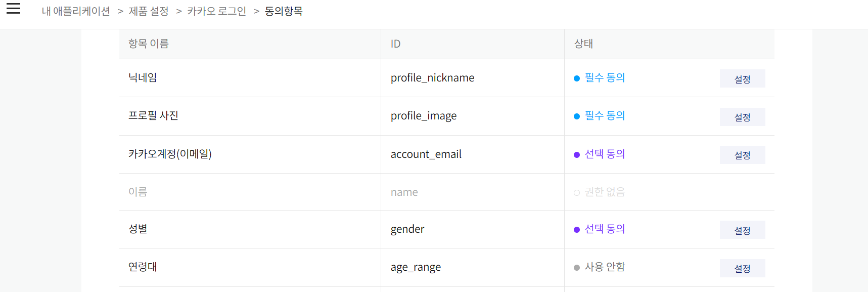Click 선택 동의 status for account_email

pyautogui.click(x=605, y=154)
